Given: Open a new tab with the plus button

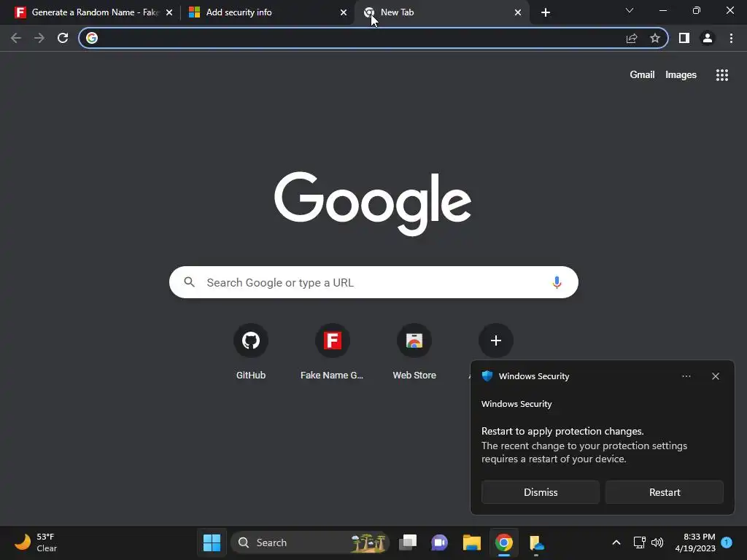Looking at the screenshot, I should [546, 12].
